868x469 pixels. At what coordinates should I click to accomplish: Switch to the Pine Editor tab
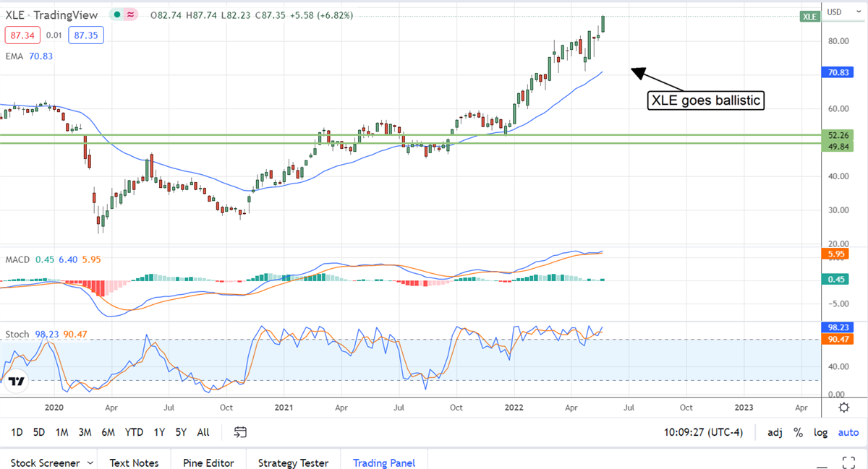click(208, 462)
